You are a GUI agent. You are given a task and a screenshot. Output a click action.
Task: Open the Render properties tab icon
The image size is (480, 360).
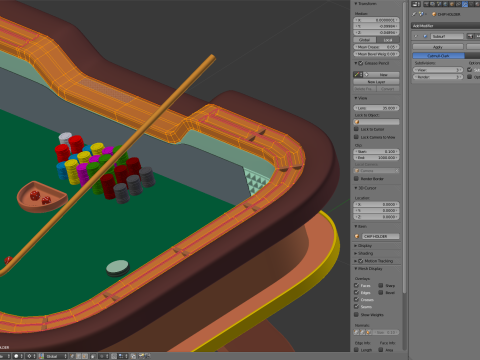pyautogui.click(x=426, y=4)
